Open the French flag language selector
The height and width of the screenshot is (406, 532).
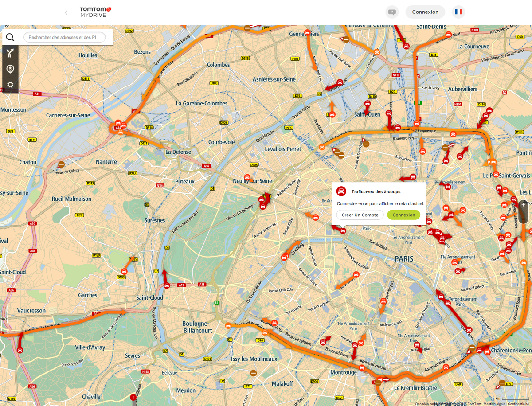coord(458,12)
